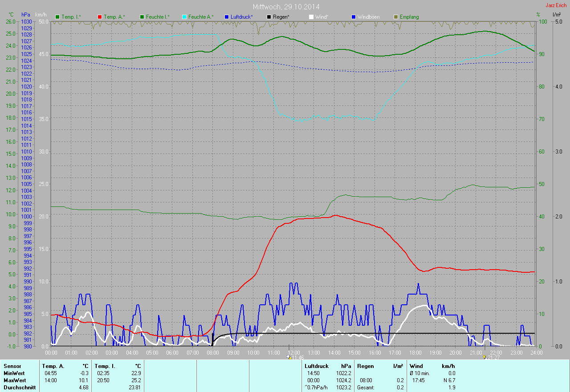The height and width of the screenshot is (392, 570).
Task: Click the dark green Temp. I. legend swatch
Action: click(57, 17)
